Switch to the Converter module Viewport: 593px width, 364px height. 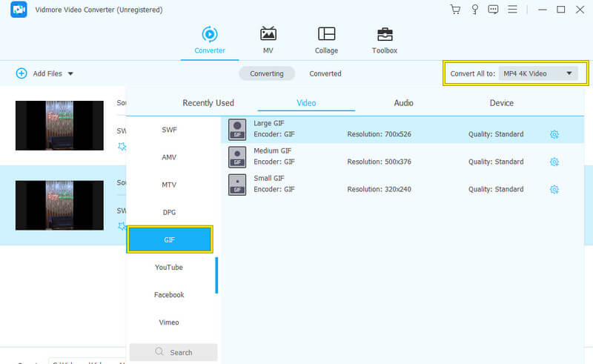coord(210,40)
